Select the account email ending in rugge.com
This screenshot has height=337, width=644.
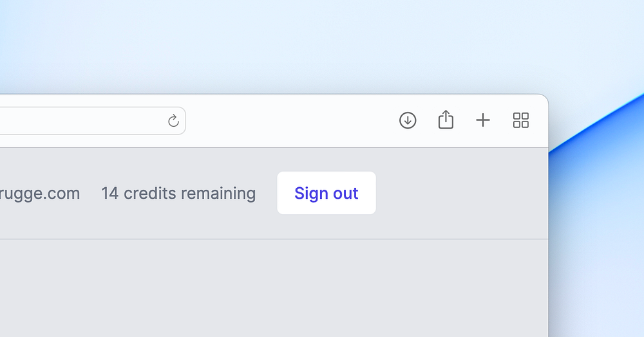tap(40, 193)
